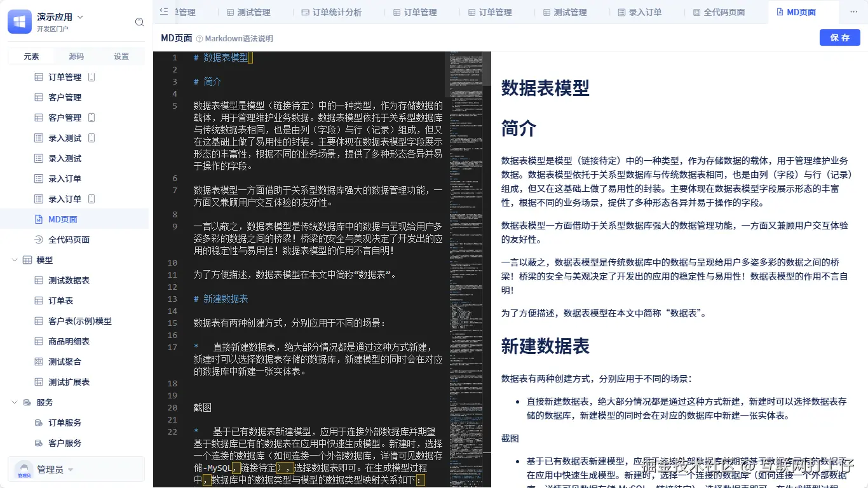Open the more-tabs ellipsis menu

tap(853, 12)
